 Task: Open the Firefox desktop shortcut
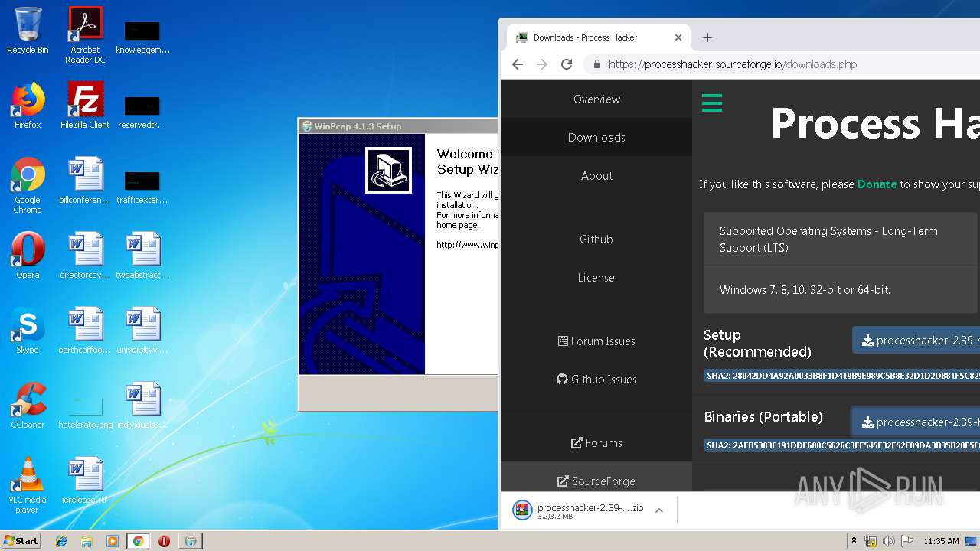tap(28, 106)
